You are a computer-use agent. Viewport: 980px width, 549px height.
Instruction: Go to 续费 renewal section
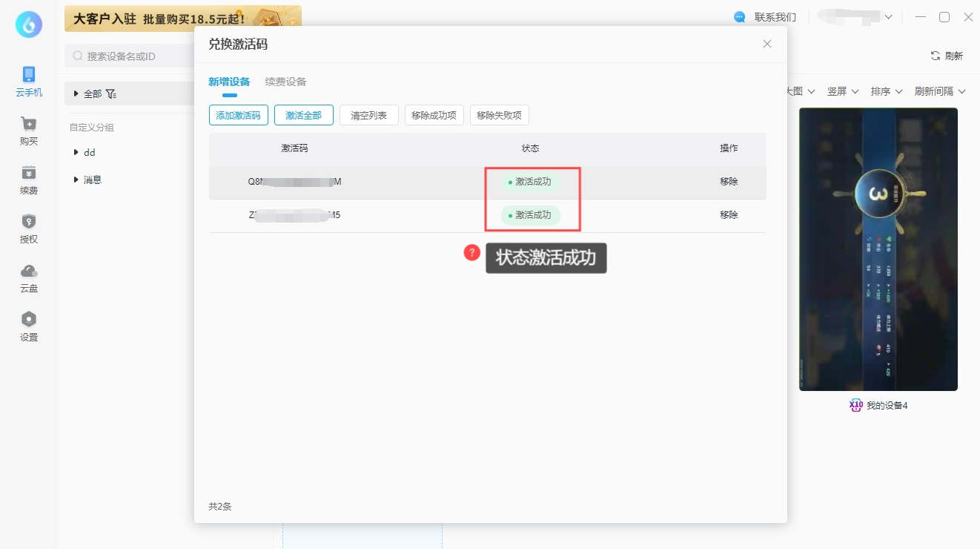point(29,174)
